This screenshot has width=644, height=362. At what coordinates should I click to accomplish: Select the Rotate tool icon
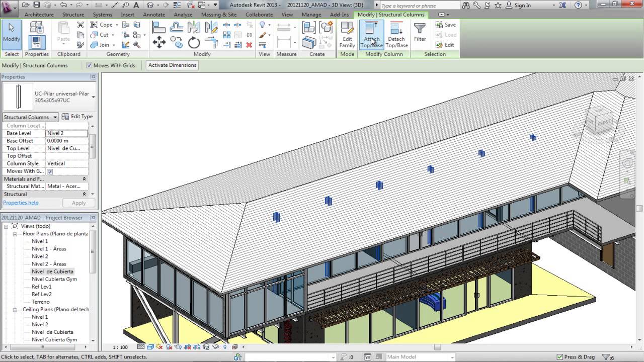[194, 43]
